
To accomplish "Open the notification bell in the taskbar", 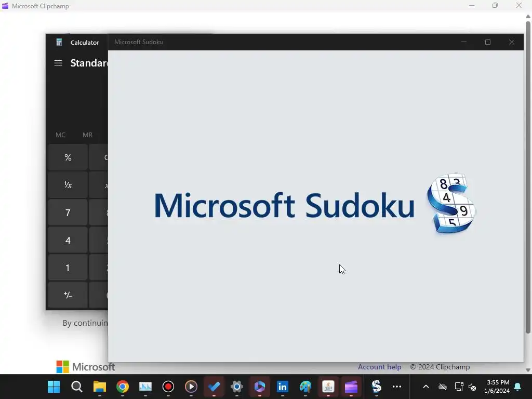I will click(x=518, y=387).
